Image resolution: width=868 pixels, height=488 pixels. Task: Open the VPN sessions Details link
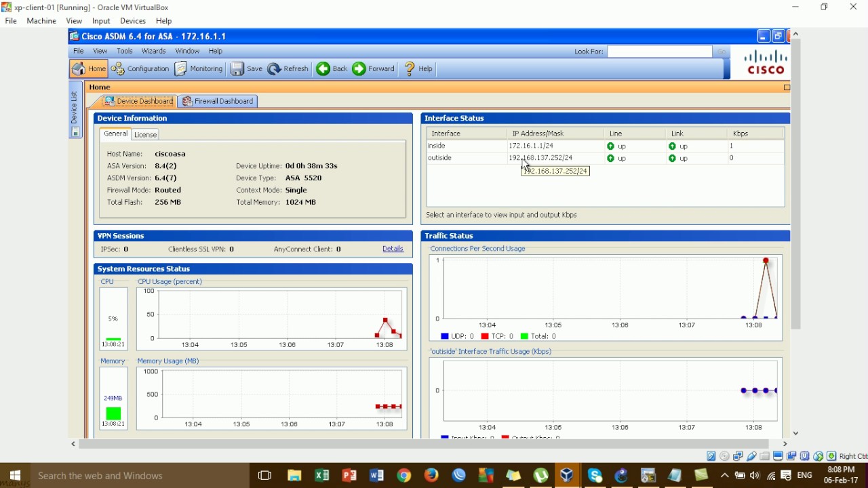(x=393, y=249)
